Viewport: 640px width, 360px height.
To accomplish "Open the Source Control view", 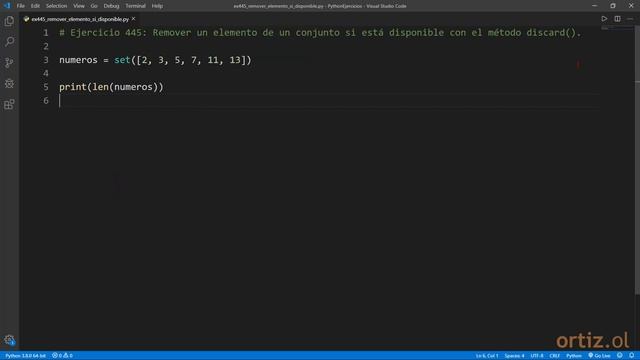I will pyautogui.click(x=9, y=62).
